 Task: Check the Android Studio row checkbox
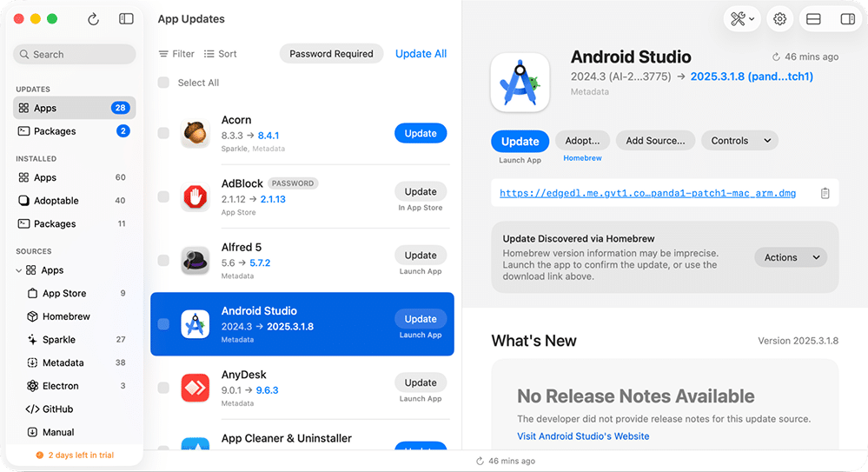[163, 324]
